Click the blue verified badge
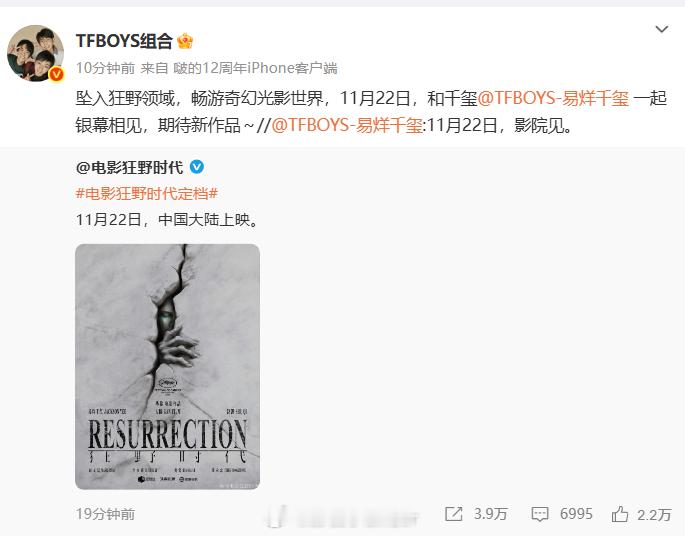The height and width of the screenshot is (536, 685). point(197,167)
